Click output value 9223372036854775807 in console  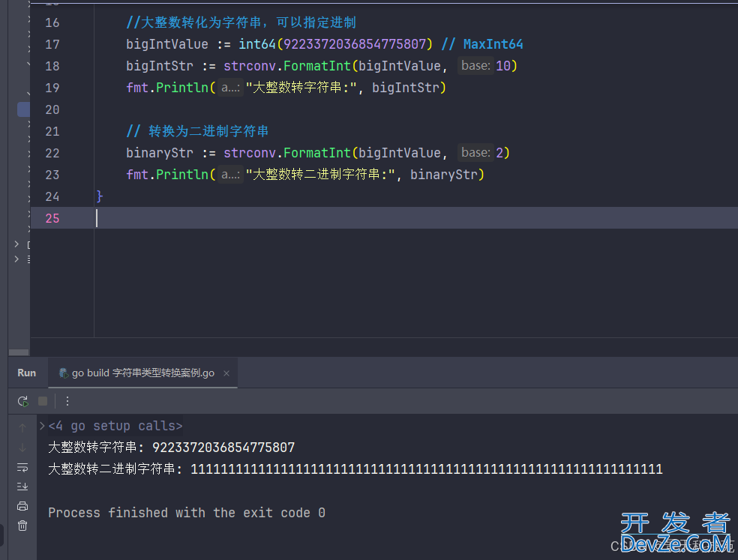pos(223,447)
